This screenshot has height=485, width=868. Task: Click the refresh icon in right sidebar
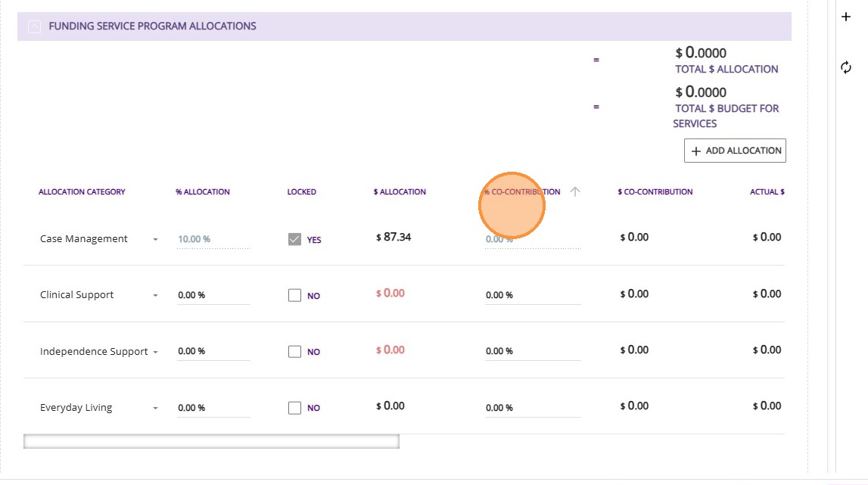coord(846,68)
